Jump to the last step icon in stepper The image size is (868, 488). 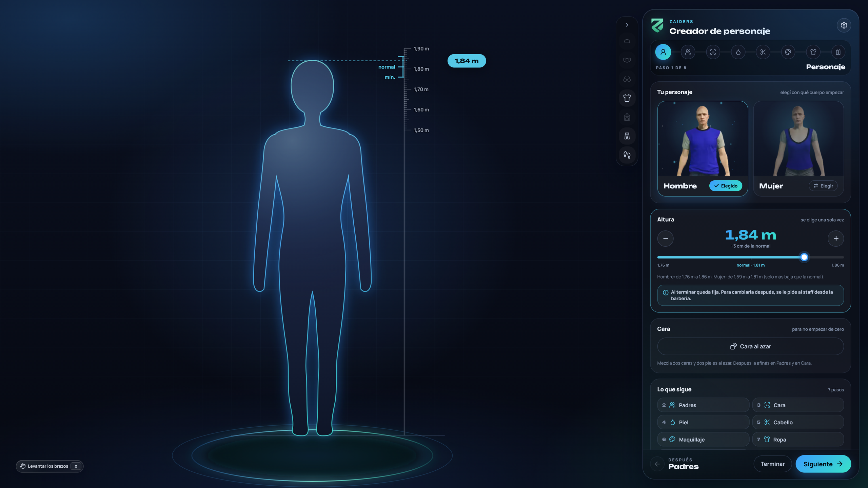(x=838, y=52)
